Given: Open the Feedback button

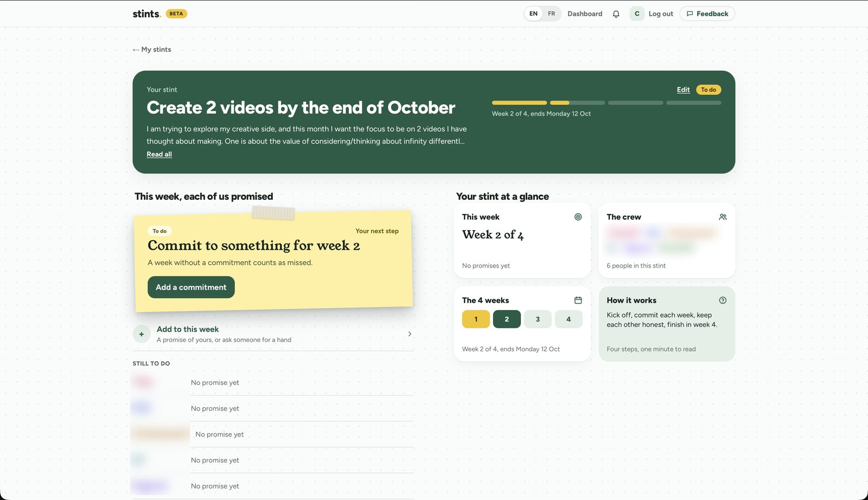Looking at the screenshot, I should point(707,14).
